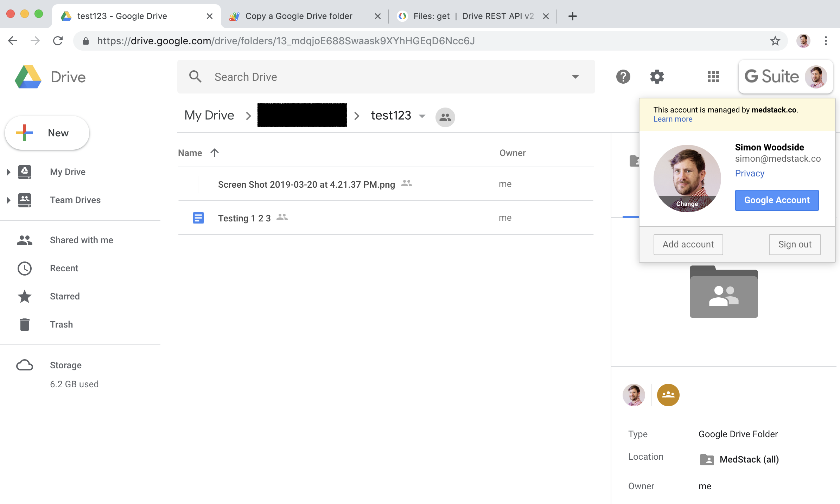This screenshot has width=840, height=504.
Task: Expand the My Drive sidebar tree
Action: click(x=8, y=172)
